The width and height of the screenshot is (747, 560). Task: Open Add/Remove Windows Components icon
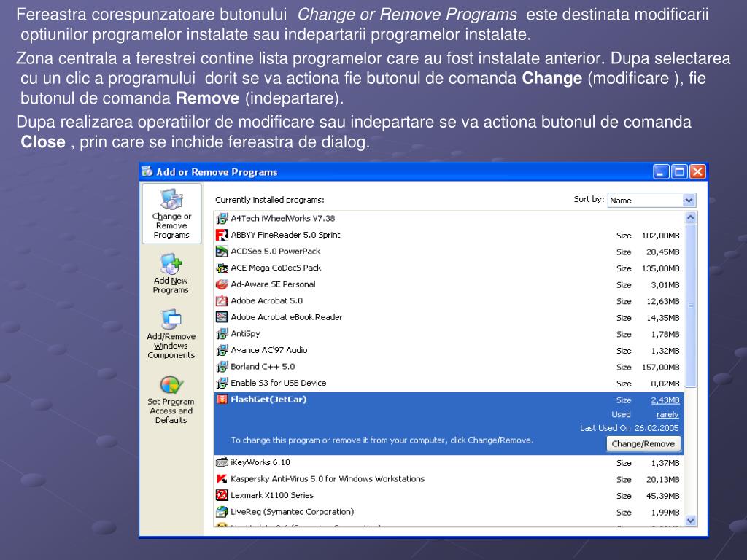(x=171, y=319)
